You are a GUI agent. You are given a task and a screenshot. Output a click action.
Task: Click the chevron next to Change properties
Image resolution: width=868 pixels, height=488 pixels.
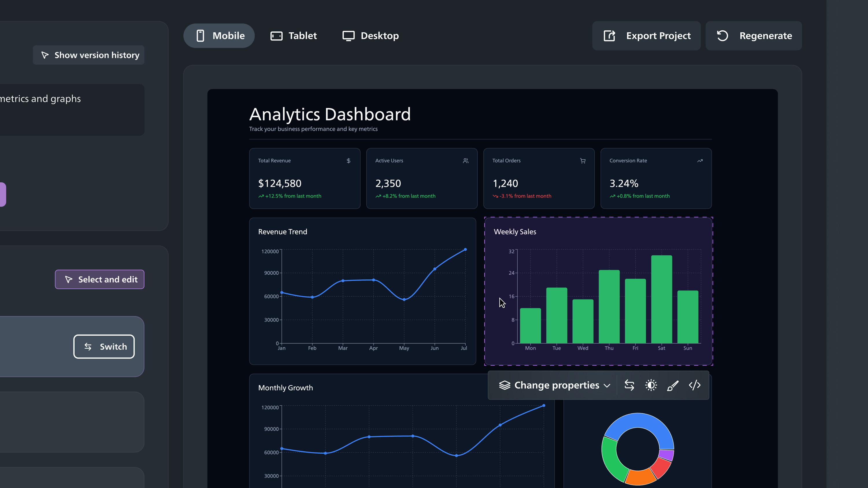[607, 386]
